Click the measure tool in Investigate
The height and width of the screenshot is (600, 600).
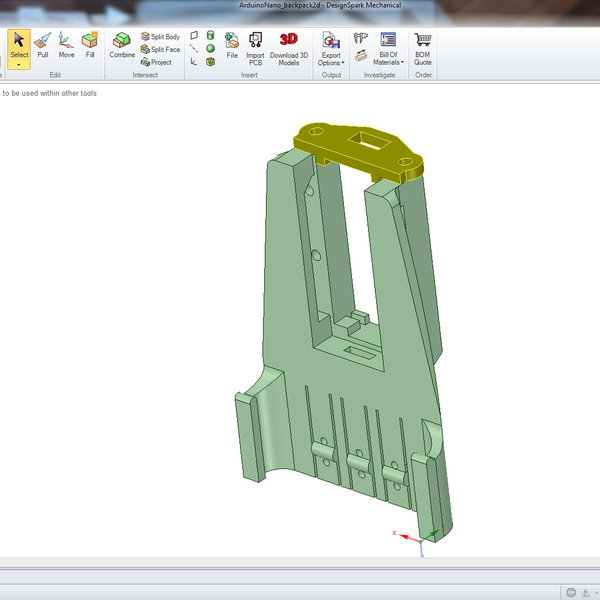click(x=361, y=38)
